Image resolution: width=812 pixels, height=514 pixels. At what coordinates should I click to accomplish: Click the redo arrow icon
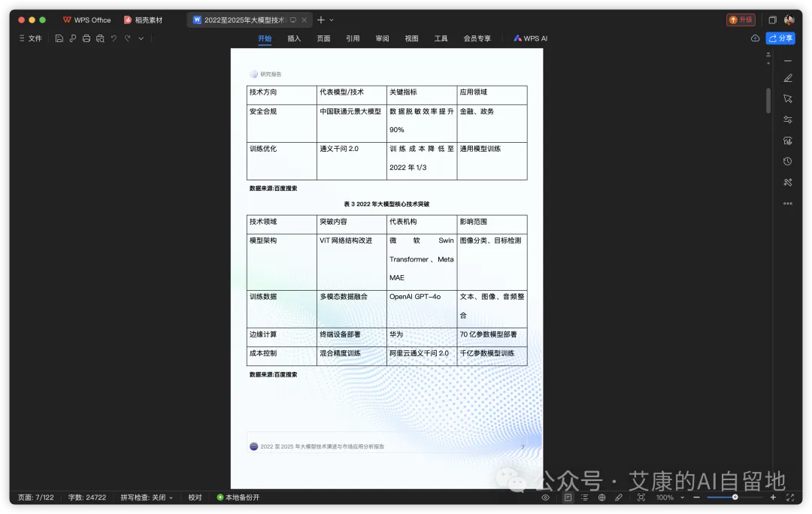[127, 38]
